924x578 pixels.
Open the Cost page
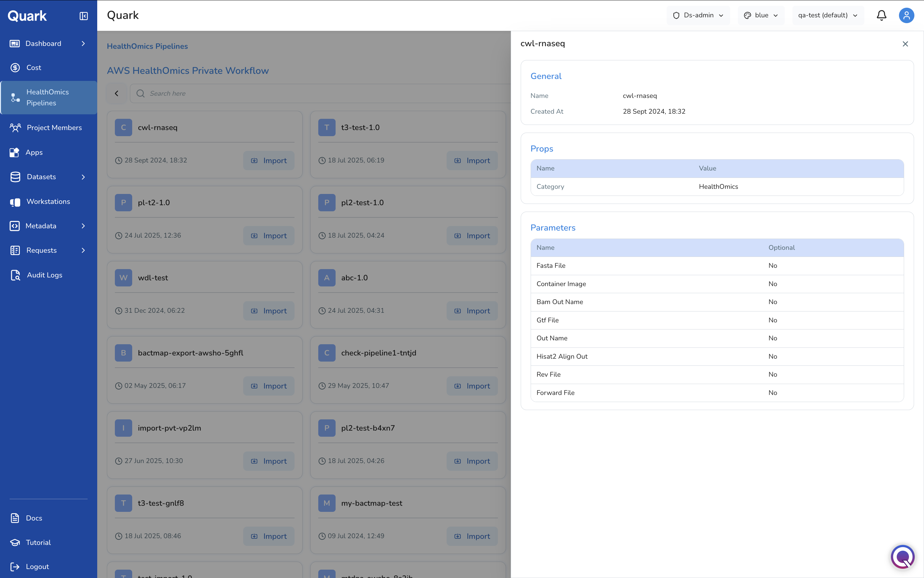[34, 68]
